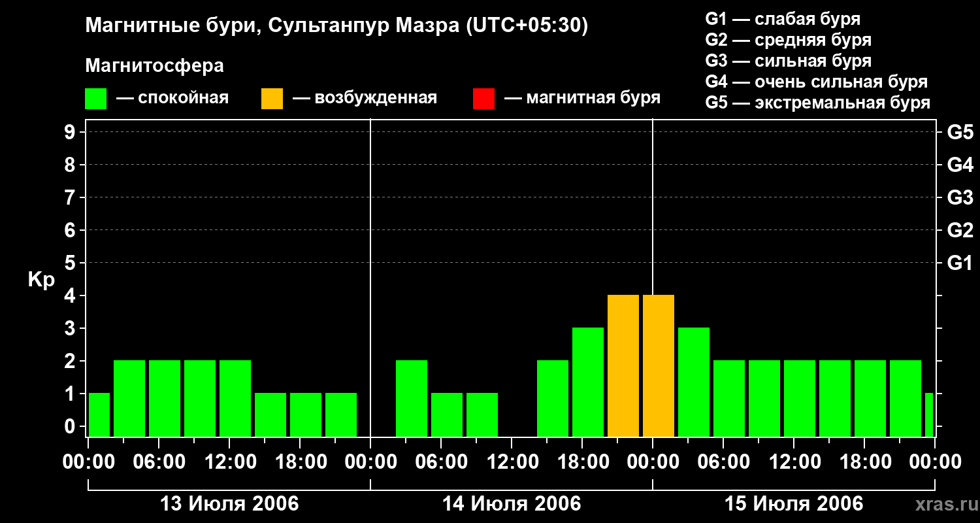Image resolution: width=980 pixels, height=523 pixels.
Task: Click the first Kp 2 bar on 14 July
Action: (412, 399)
